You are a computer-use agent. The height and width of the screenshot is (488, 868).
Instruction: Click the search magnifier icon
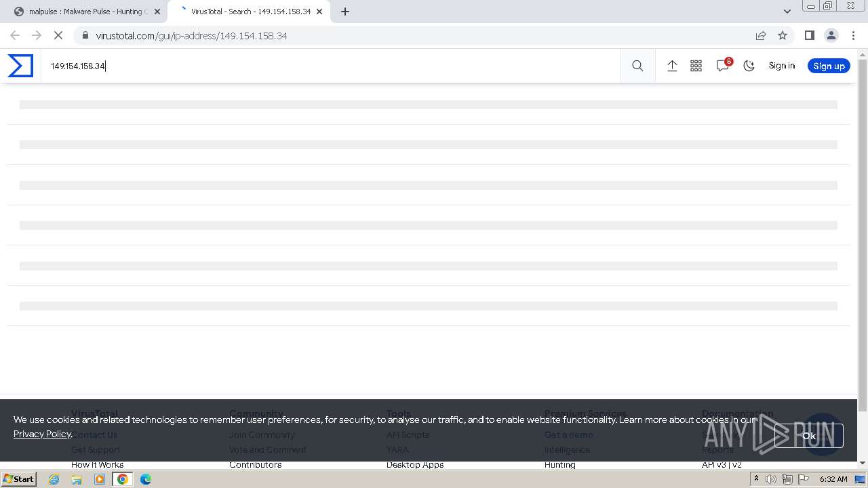tap(637, 66)
